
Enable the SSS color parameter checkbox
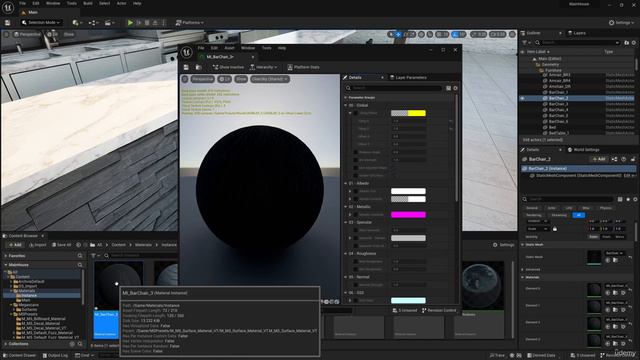tap(356, 301)
